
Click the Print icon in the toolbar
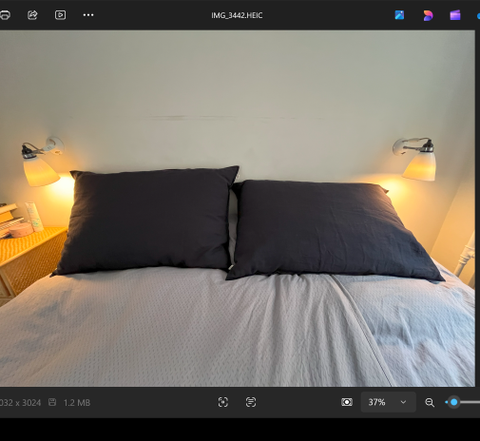[x=5, y=15]
